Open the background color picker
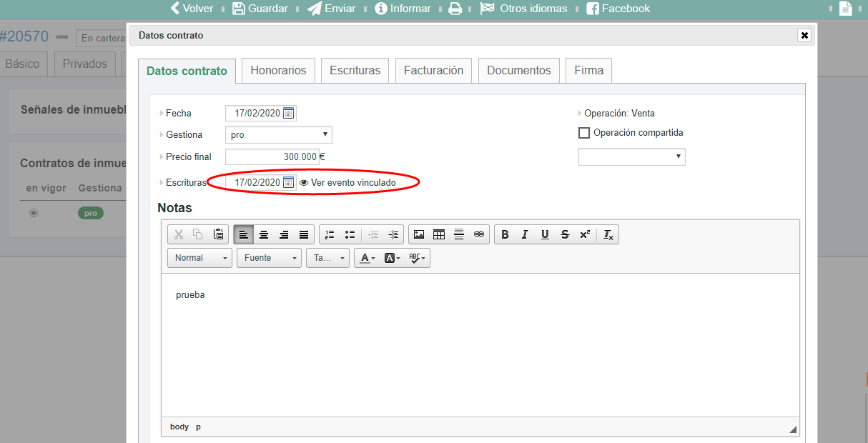 pyautogui.click(x=392, y=258)
